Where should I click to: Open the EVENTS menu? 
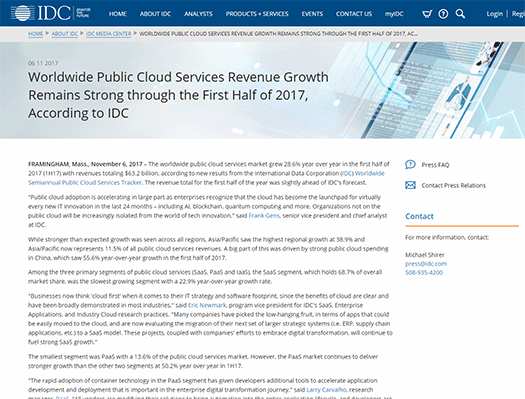tap(312, 14)
